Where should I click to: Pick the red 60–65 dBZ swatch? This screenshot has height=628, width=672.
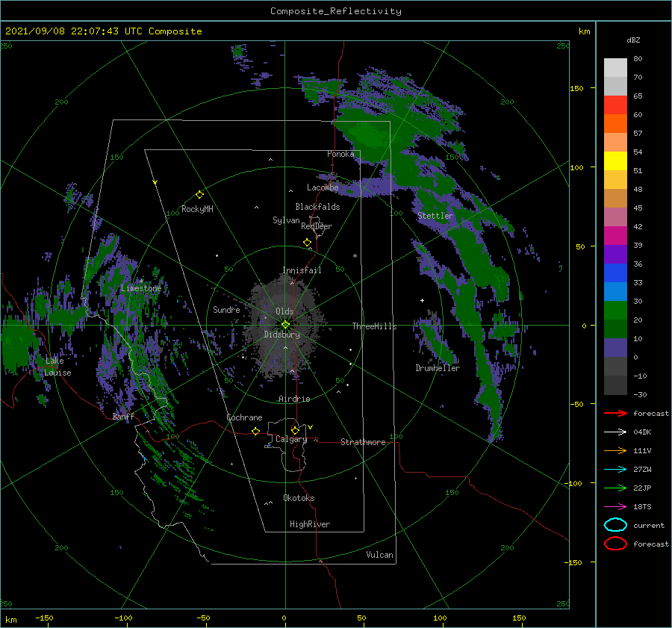point(615,105)
